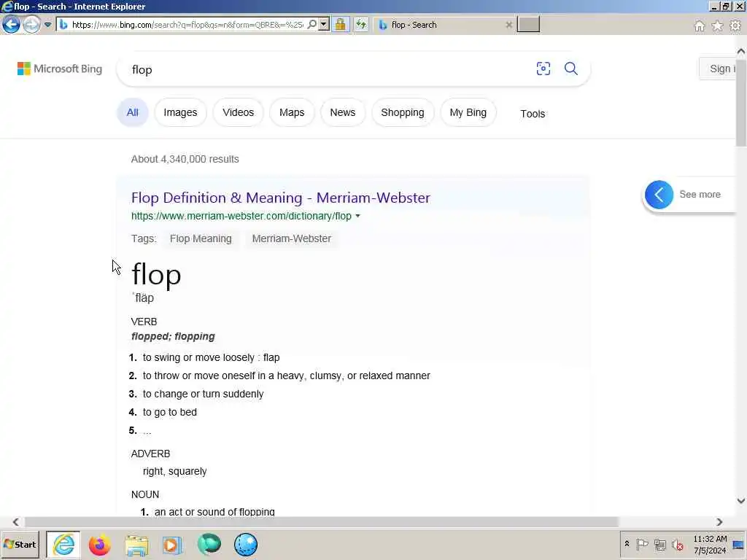The height and width of the screenshot is (560, 747).
Task: Click the vertical scrollbar up arrow
Action: click(741, 51)
